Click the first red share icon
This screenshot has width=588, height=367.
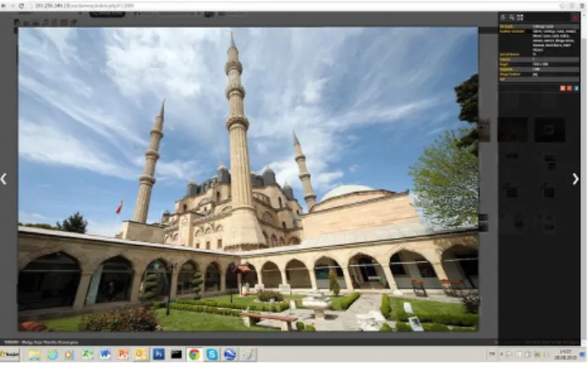563,88
